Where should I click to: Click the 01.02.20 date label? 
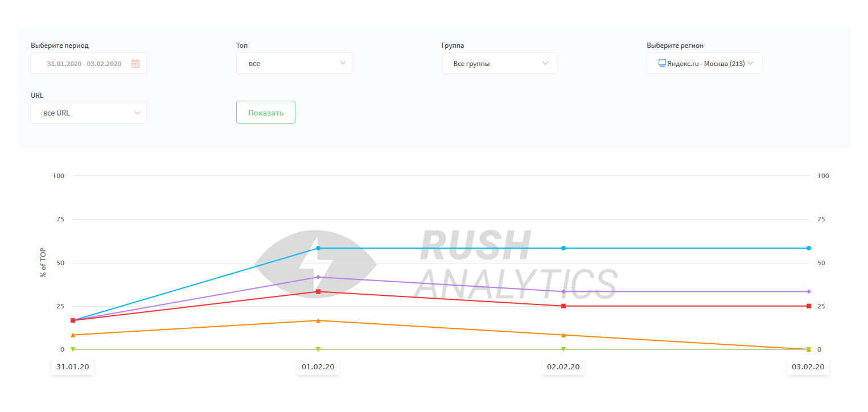point(318,367)
